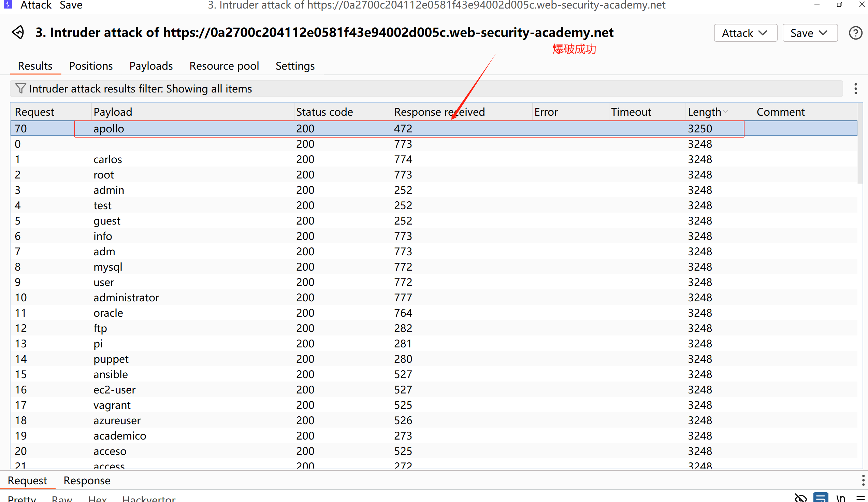Open the Resource pool tab
This screenshot has width=868, height=502.
224,66
